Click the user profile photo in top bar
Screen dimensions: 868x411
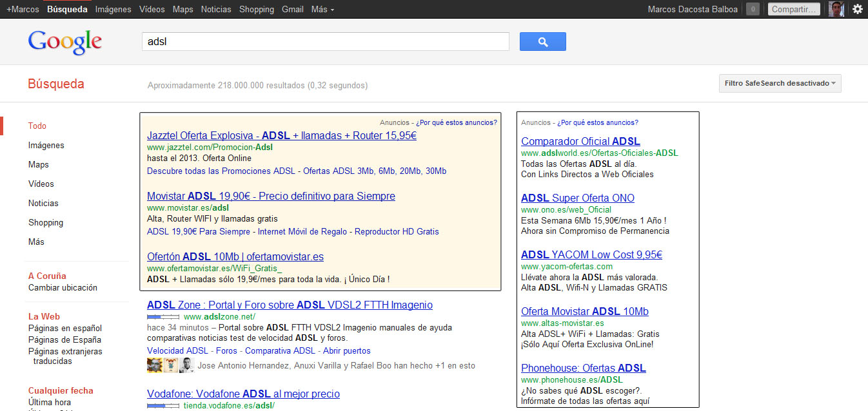pyautogui.click(x=836, y=9)
